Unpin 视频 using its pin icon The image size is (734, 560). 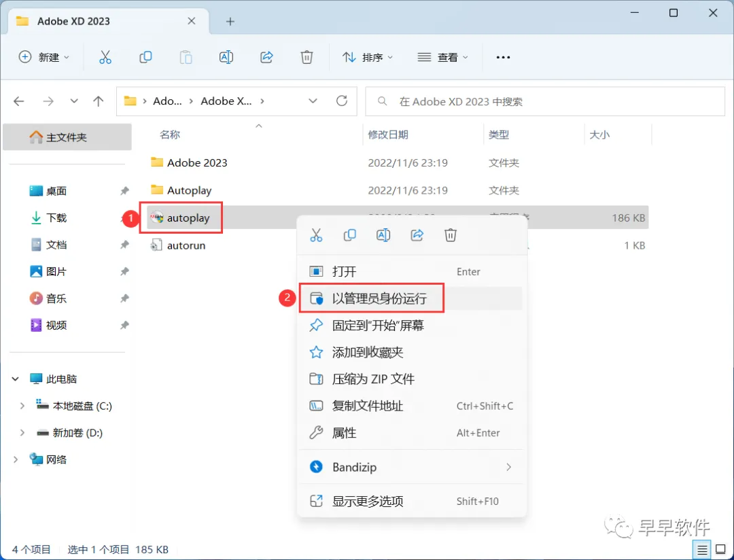(124, 325)
